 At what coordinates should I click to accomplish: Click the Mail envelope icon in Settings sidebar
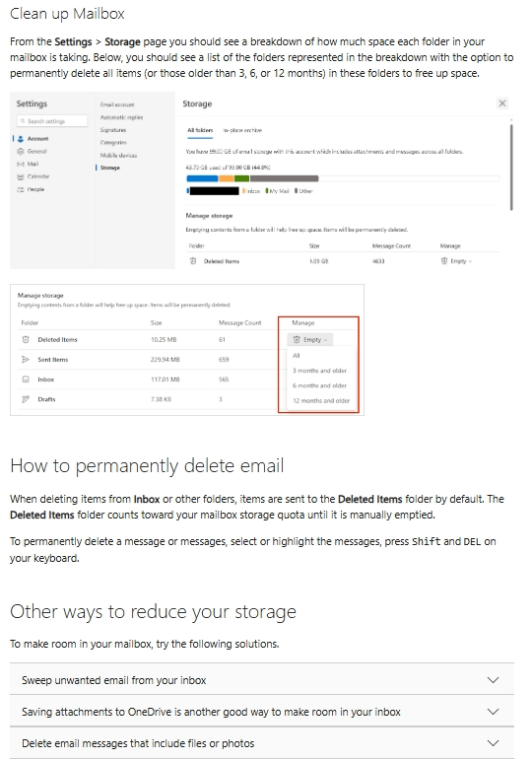pyautogui.click(x=21, y=164)
